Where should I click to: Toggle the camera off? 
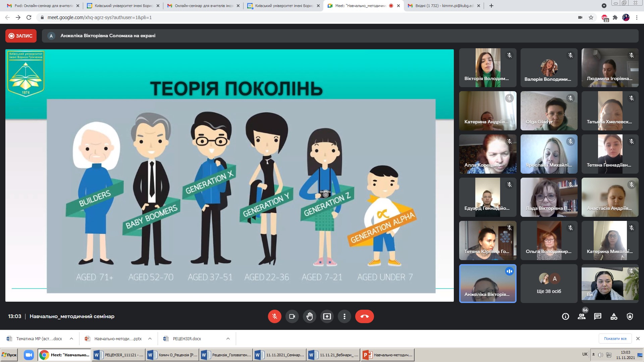point(292,316)
